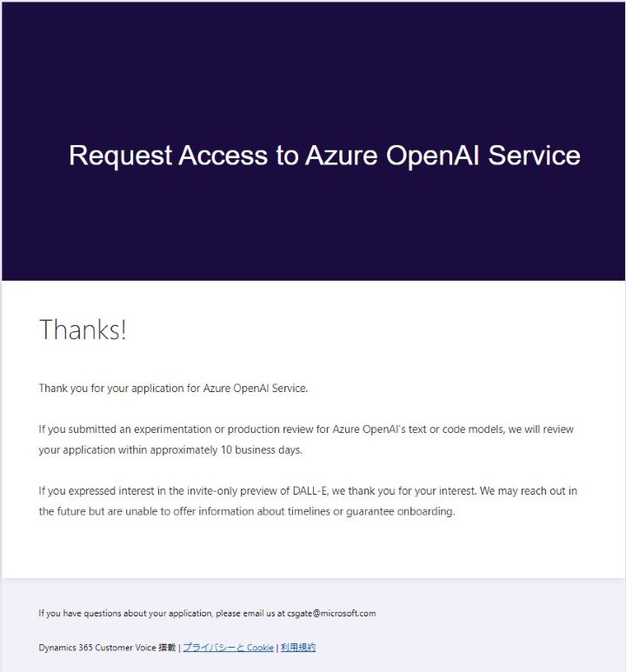The image size is (626, 672).
Task: Click the Thanks! heading
Action: [83, 330]
